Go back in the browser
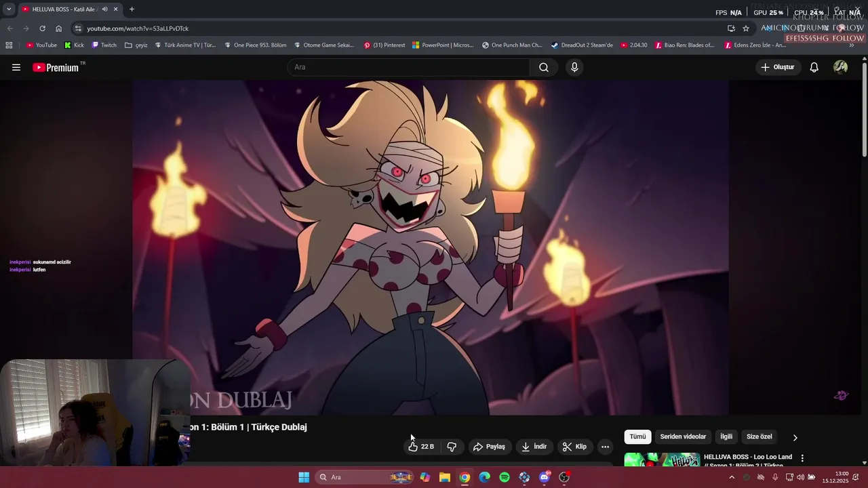The height and width of the screenshot is (488, 868). coord(9,28)
